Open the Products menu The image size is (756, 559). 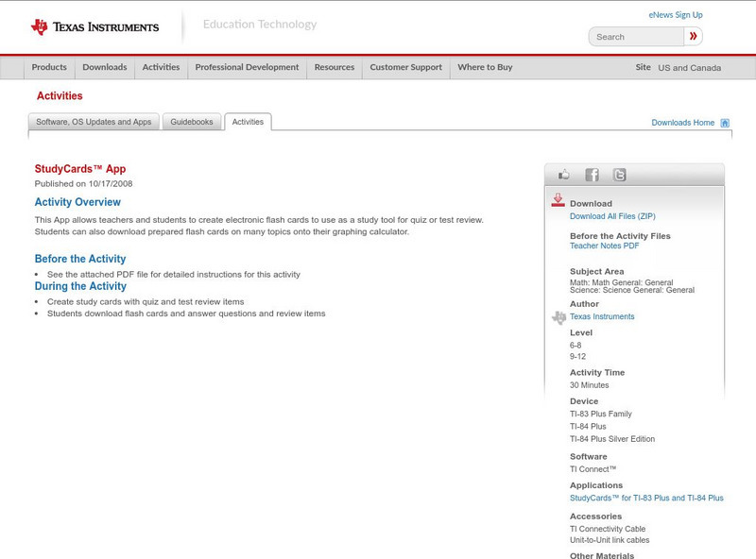tap(49, 67)
